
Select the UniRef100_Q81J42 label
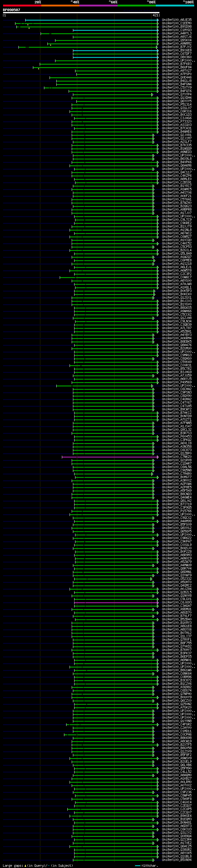click(177, 501)
